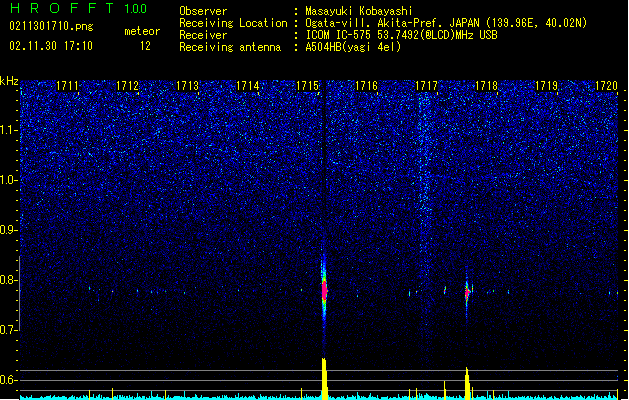The height and width of the screenshot is (400, 629).
Task: Click the Receiver label
Action: pyautogui.click(x=203, y=35)
